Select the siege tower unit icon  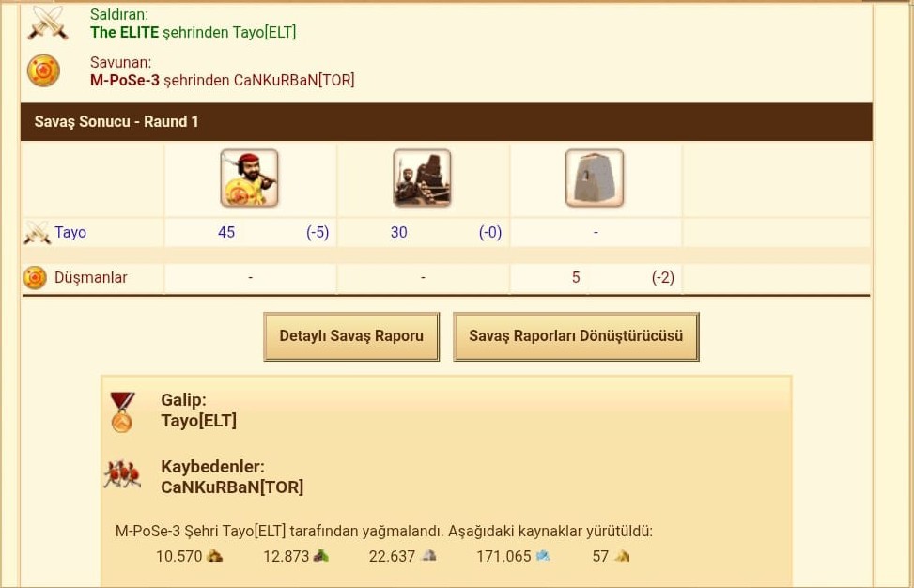pos(422,178)
